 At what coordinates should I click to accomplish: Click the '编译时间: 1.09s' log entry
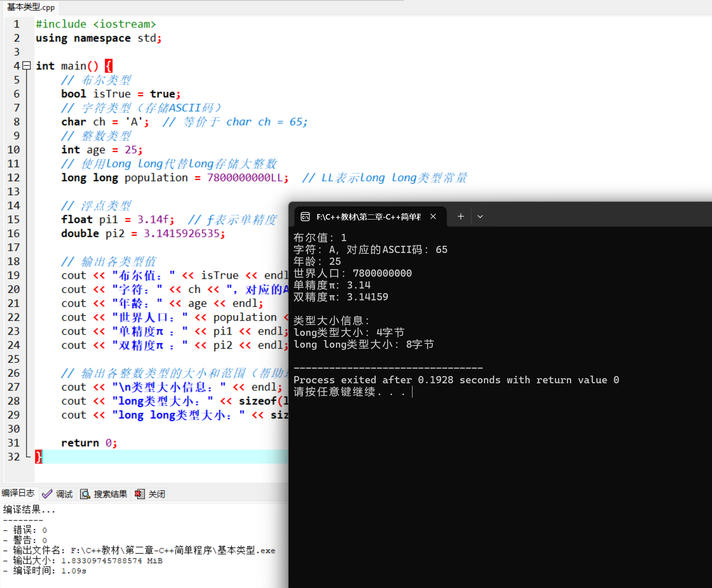(x=44, y=571)
